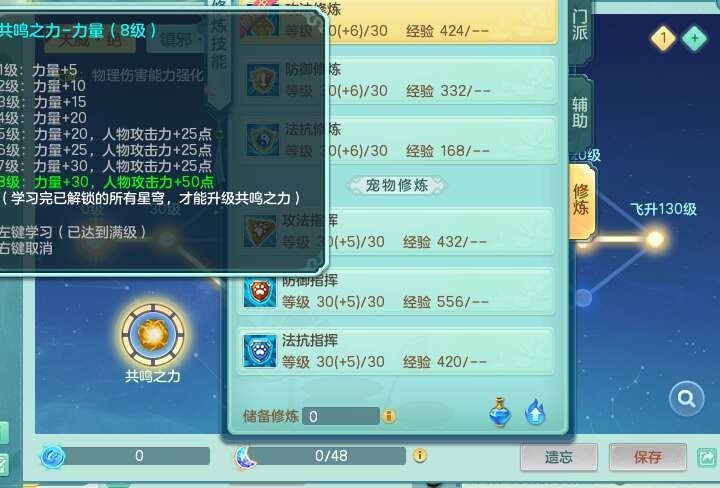Switch to the 修炼 side tab
This screenshot has height=488, width=720.
(581, 200)
